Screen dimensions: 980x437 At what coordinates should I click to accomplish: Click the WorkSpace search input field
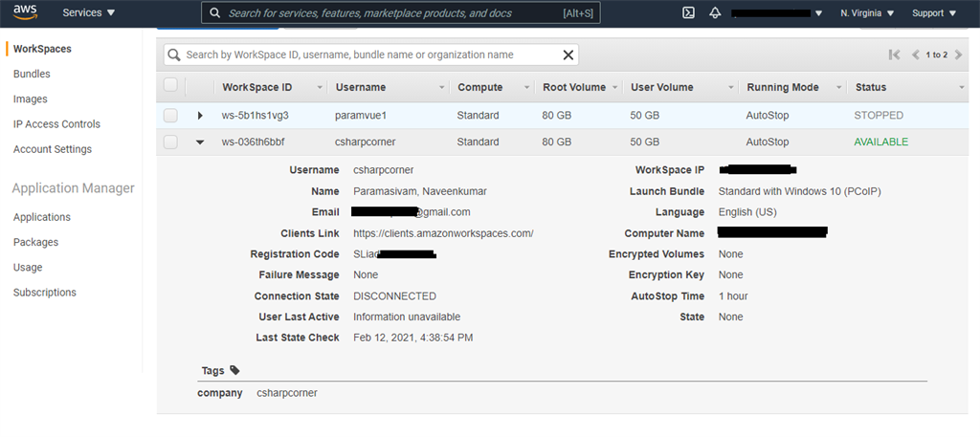tap(368, 55)
